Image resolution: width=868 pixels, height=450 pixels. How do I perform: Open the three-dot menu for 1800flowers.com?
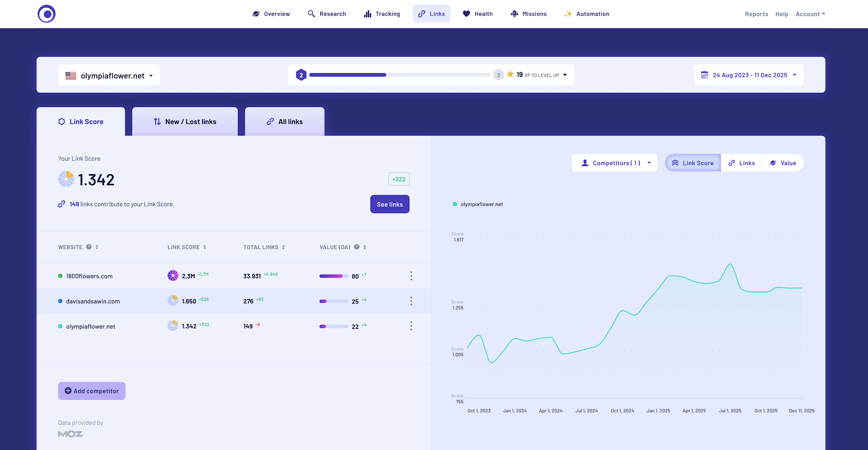point(411,276)
